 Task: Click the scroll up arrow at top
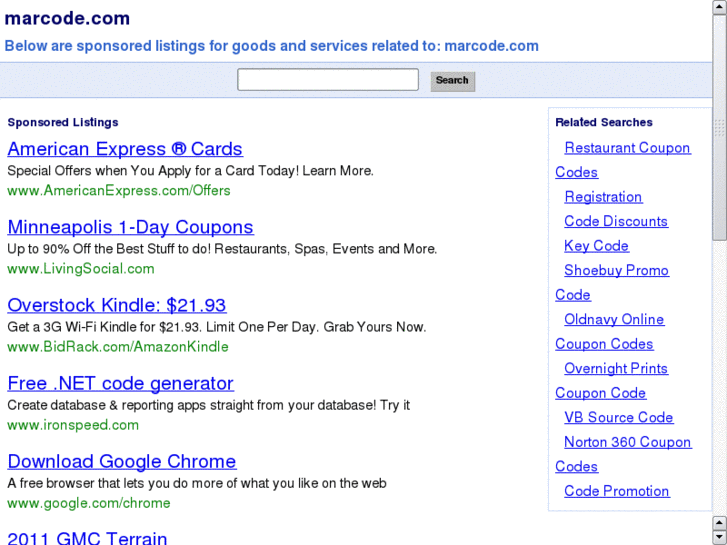pyautogui.click(x=720, y=7)
